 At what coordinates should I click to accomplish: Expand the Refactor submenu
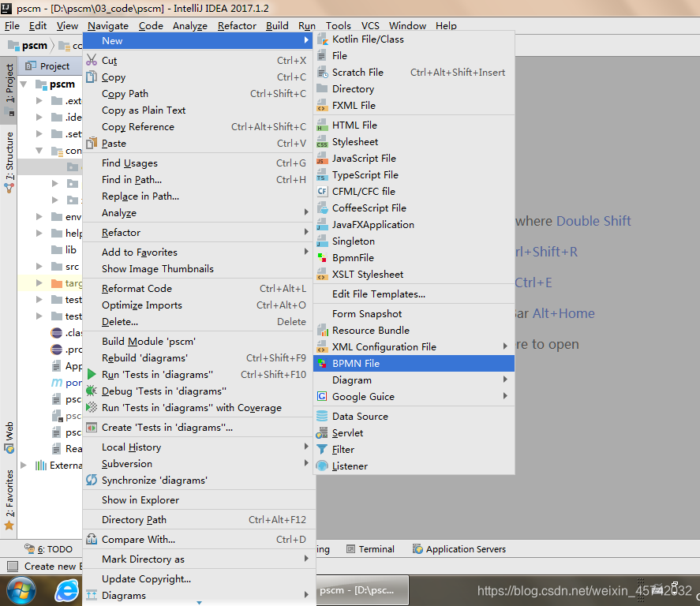[x=306, y=232]
